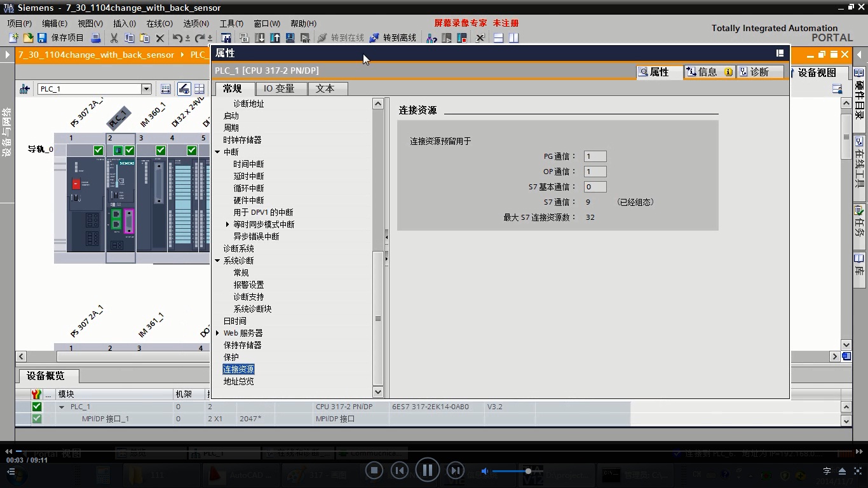Select 保护 in the properties tree
Image resolution: width=868 pixels, height=488 pixels.
click(x=231, y=357)
